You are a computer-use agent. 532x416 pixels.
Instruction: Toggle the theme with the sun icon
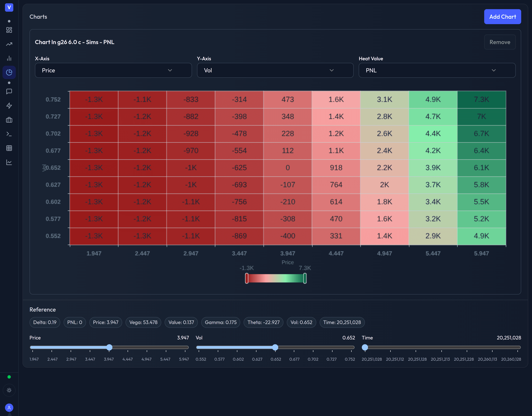(9, 390)
